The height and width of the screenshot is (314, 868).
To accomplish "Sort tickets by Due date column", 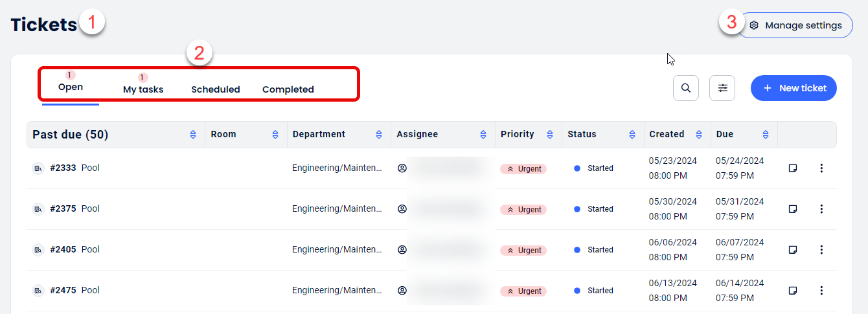I will [x=766, y=135].
